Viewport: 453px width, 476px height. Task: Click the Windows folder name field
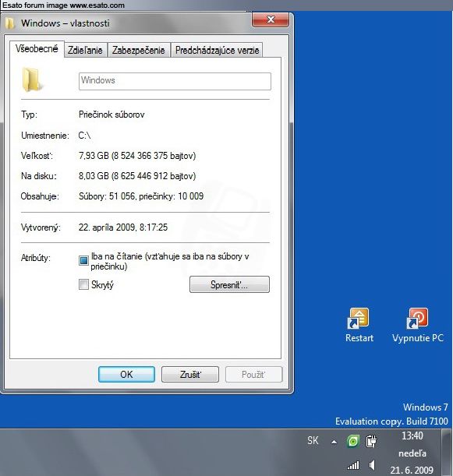[x=175, y=81]
